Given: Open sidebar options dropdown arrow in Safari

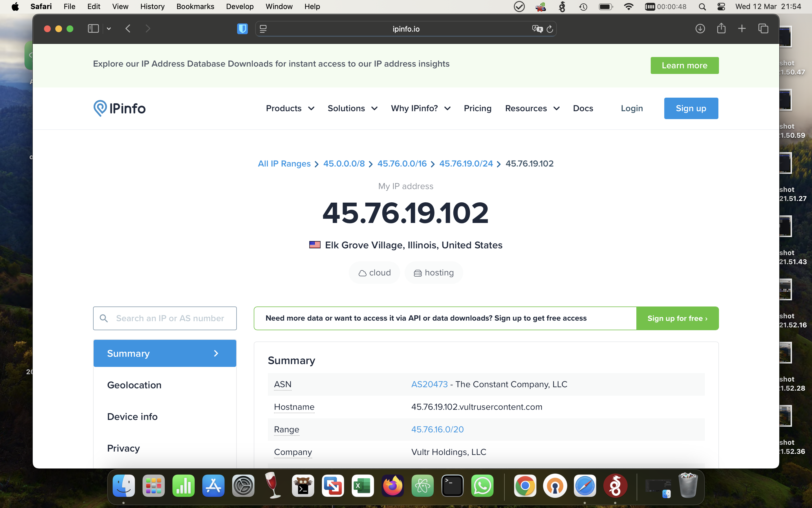Looking at the screenshot, I should tap(109, 29).
